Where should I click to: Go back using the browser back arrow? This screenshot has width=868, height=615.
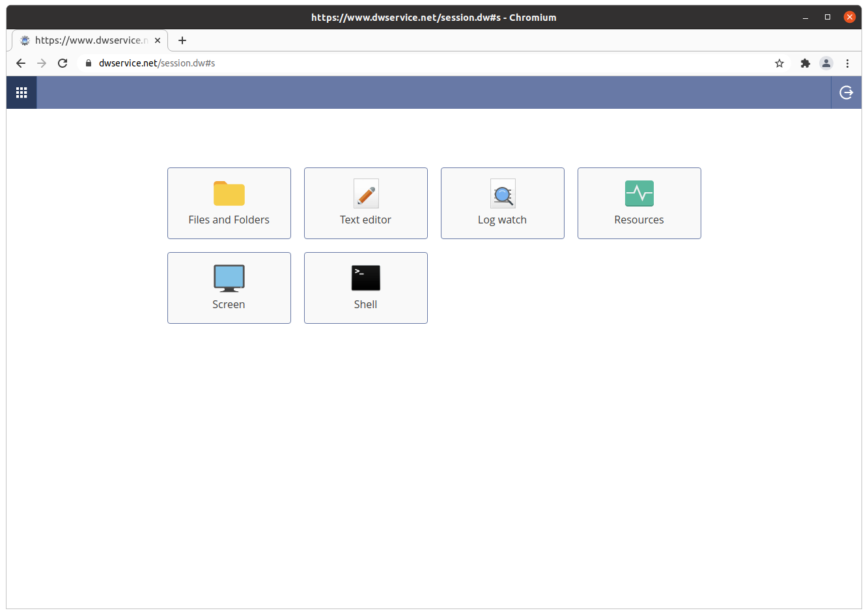point(21,63)
